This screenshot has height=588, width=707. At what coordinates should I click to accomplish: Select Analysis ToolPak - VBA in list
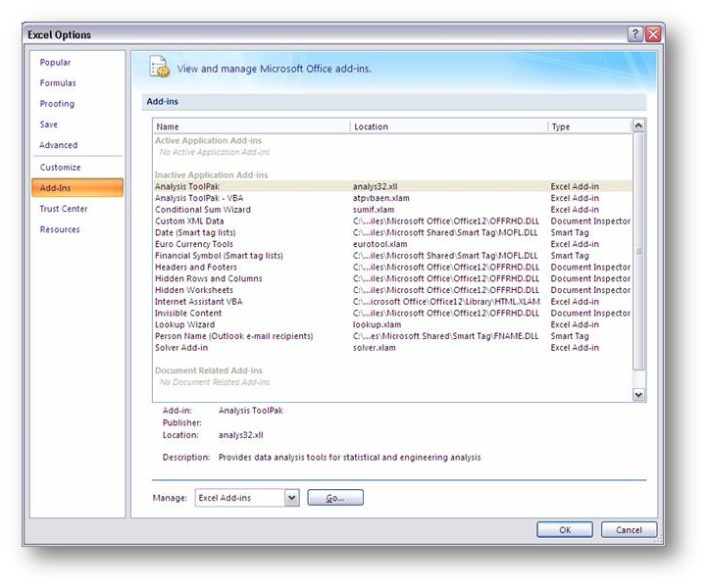coord(197,198)
